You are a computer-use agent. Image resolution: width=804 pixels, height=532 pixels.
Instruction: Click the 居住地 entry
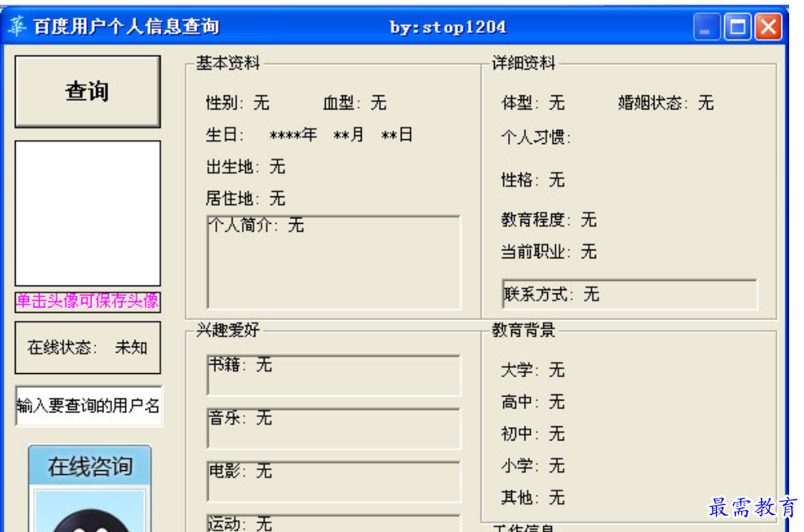point(246,199)
